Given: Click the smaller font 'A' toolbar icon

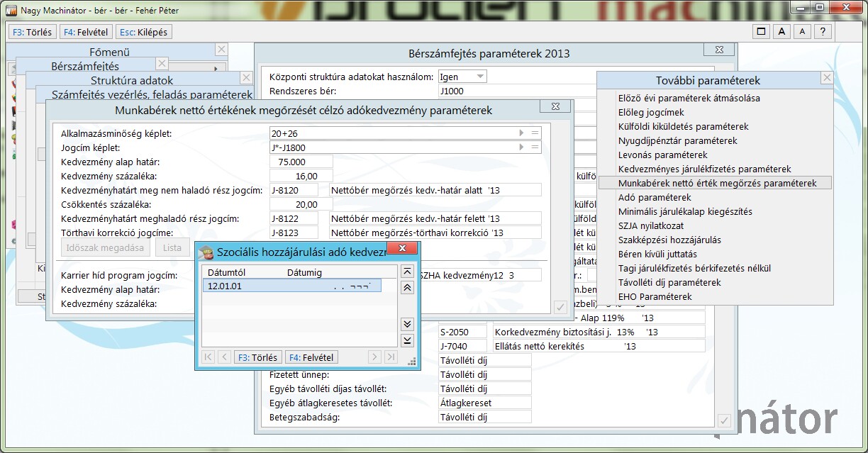Looking at the screenshot, I should [x=802, y=32].
